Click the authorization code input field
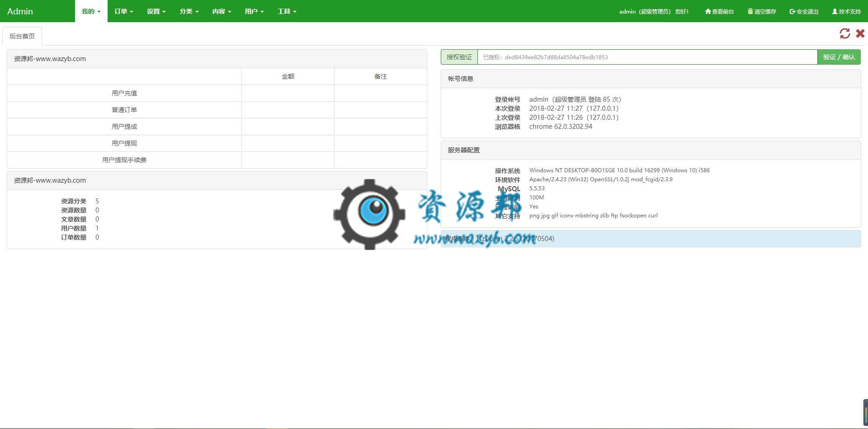This screenshot has height=429, width=868. [x=647, y=57]
